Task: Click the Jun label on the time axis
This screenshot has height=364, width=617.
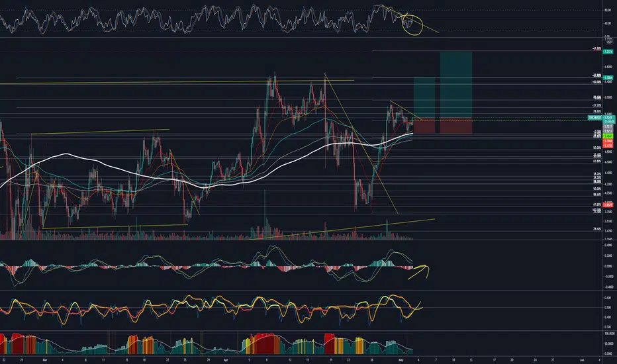Action: (x=582, y=359)
